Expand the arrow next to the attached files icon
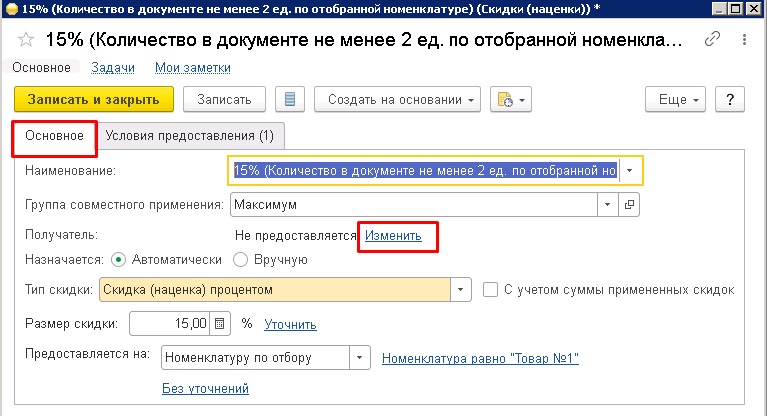The width and height of the screenshot is (767, 416). pos(522,100)
